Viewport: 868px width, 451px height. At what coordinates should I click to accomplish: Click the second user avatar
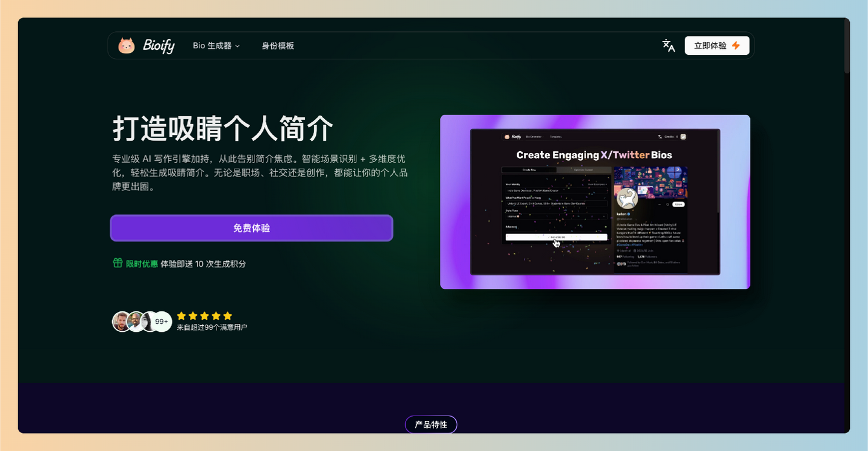click(x=136, y=322)
